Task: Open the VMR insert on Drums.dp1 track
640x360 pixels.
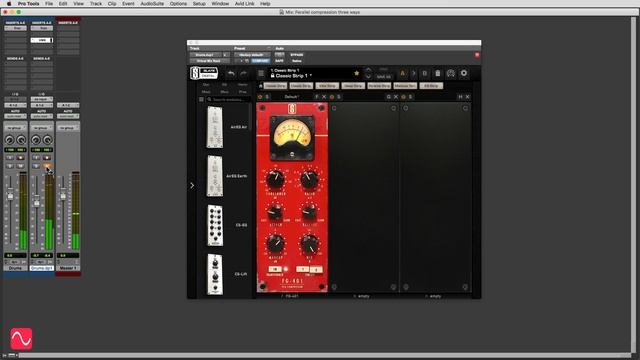Action: 42,40
